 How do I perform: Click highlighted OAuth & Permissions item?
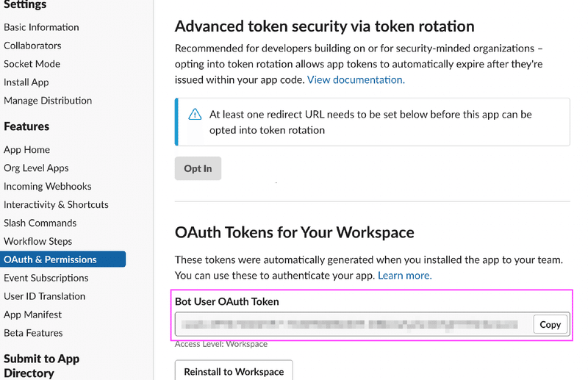(50, 259)
